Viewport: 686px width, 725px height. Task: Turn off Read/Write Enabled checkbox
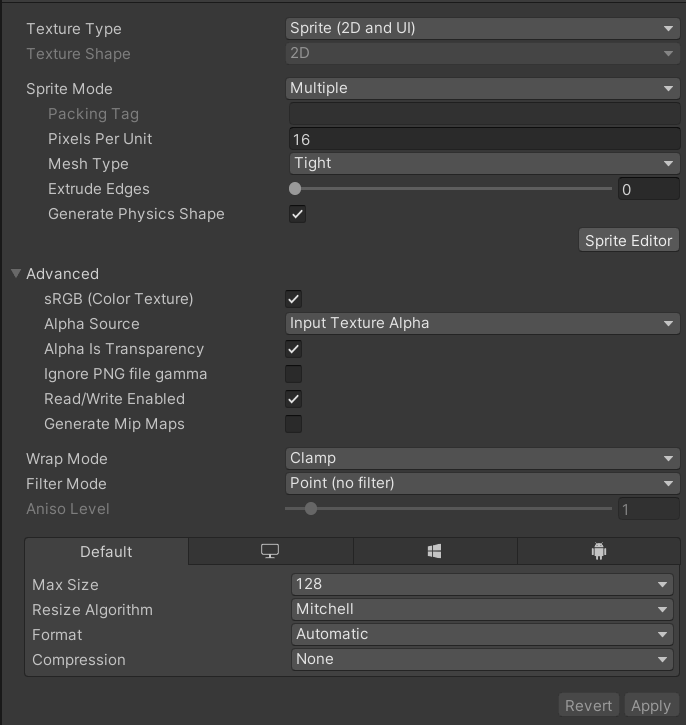pyautogui.click(x=293, y=399)
